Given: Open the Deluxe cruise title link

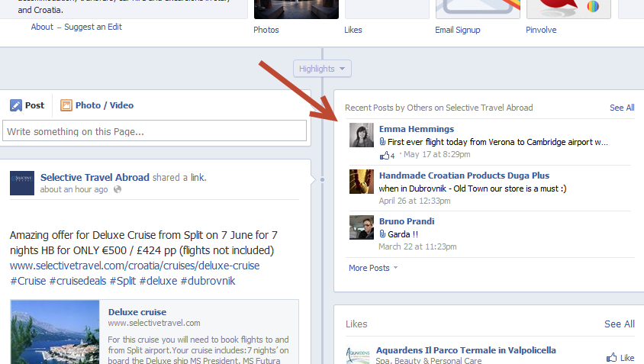Looking at the screenshot, I should [x=137, y=312].
